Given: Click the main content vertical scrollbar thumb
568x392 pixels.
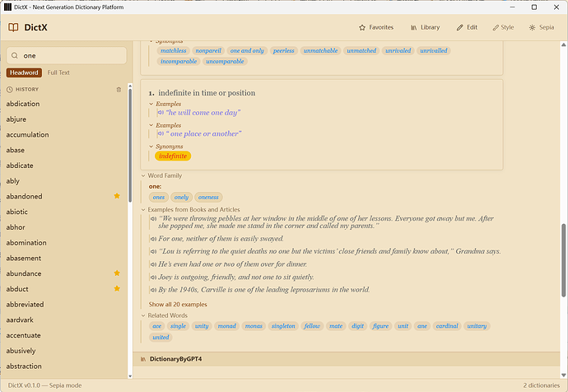Looking at the screenshot, I should coord(563,260).
